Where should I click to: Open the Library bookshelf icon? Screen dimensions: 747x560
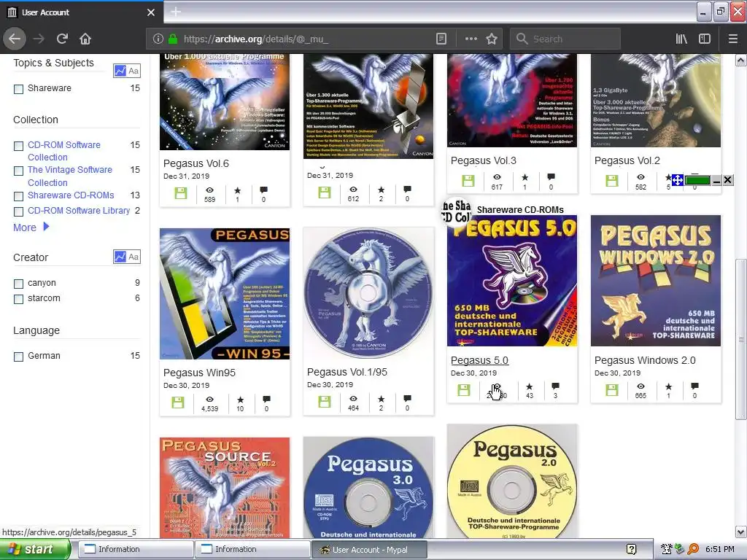[x=681, y=39]
